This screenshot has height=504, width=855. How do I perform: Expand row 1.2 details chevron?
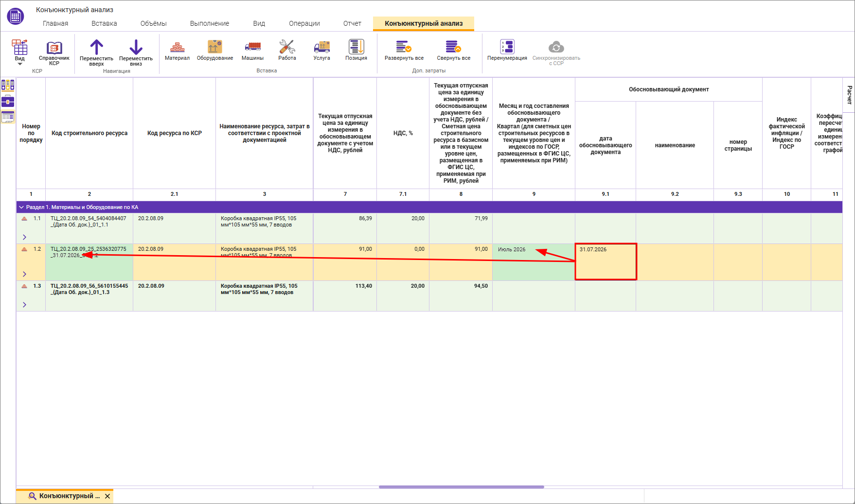[x=24, y=274]
